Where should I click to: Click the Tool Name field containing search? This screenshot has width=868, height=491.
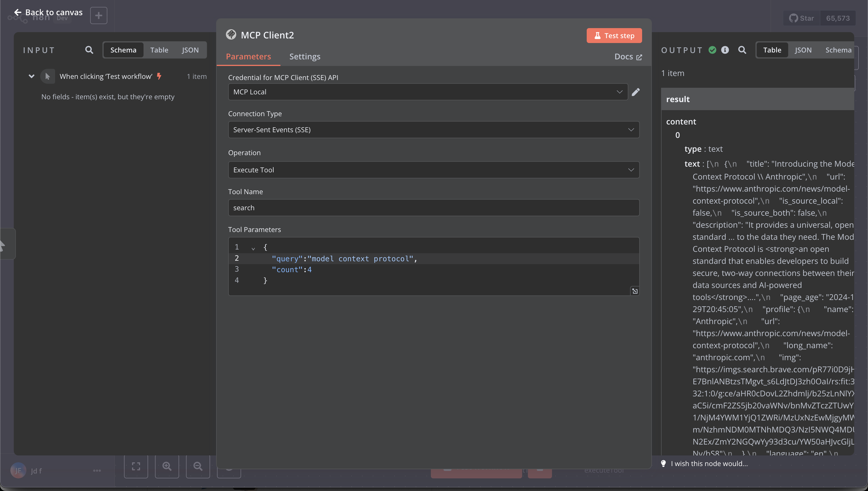[433, 208]
